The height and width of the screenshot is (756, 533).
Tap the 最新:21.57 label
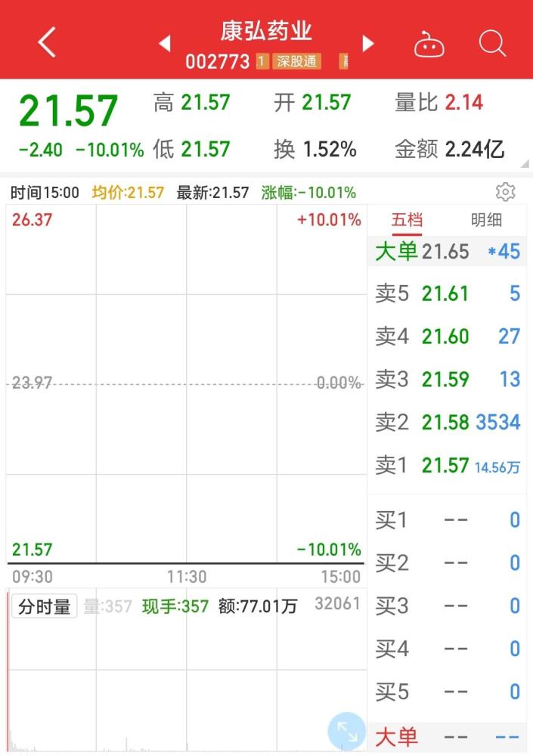tap(212, 193)
